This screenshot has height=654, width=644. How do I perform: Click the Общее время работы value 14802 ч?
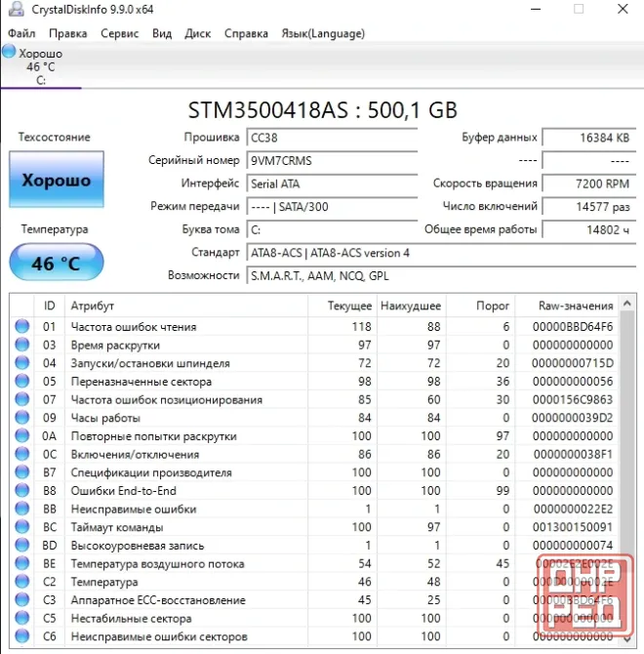pyautogui.click(x=589, y=229)
